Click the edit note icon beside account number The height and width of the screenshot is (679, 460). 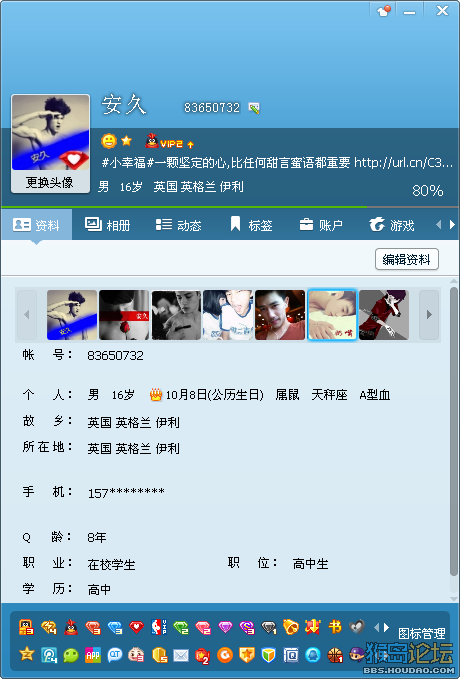point(254,108)
